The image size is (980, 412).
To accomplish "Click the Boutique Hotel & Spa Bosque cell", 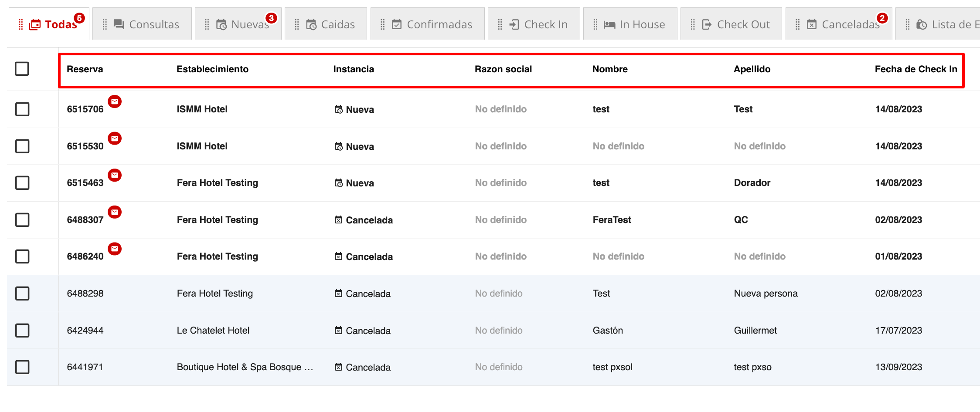I will (245, 367).
